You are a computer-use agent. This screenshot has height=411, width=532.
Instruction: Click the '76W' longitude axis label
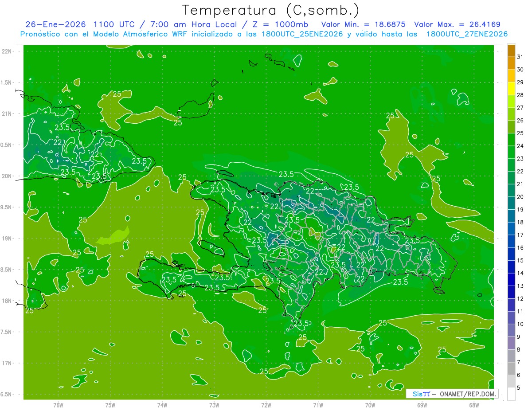[58, 405]
